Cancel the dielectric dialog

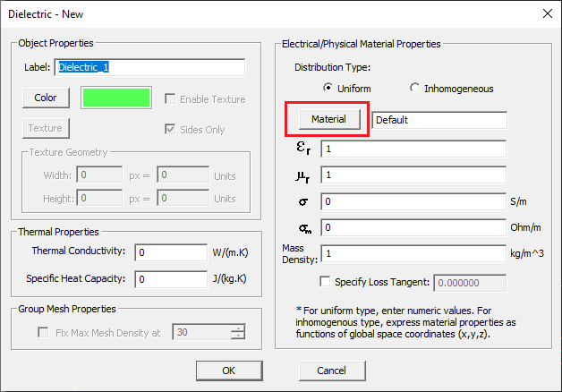click(x=330, y=371)
